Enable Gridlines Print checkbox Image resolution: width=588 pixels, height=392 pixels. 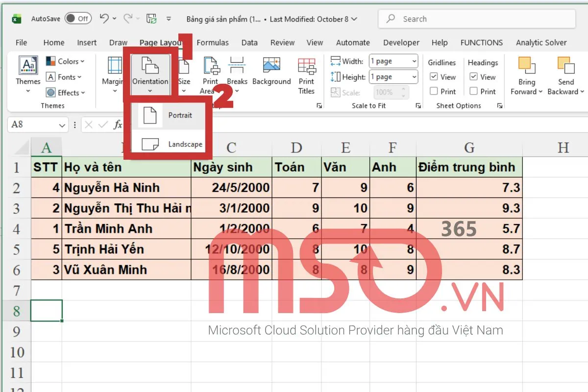[433, 91]
